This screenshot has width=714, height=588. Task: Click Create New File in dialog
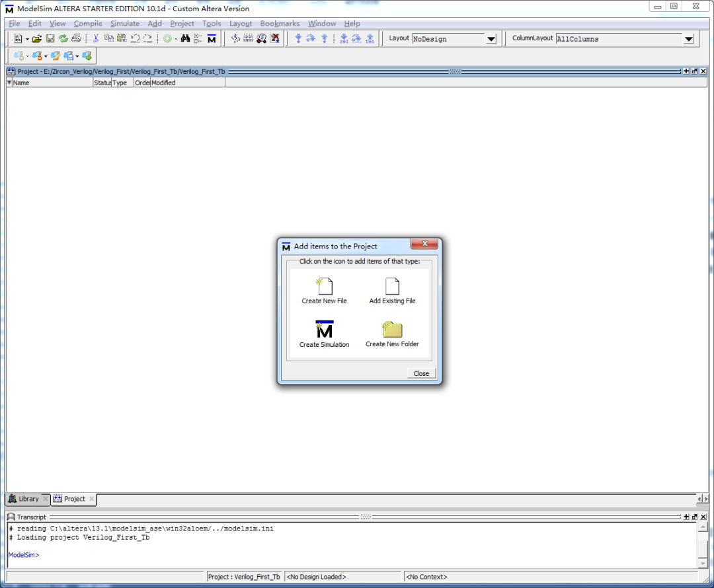click(324, 291)
